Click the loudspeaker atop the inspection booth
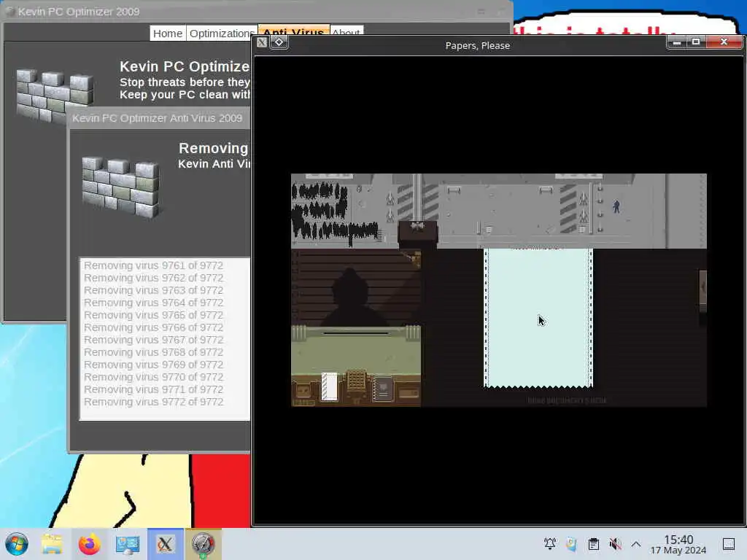 click(x=418, y=225)
